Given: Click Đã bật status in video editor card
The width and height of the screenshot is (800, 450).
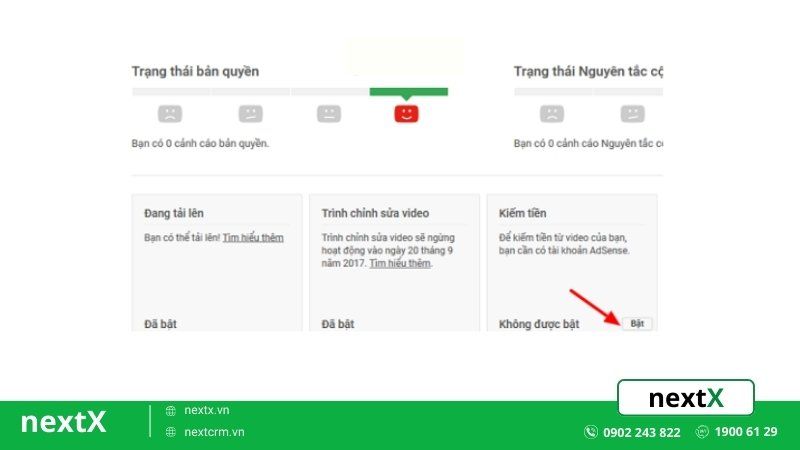Looking at the screenshot, I should [x=338, y=324].
